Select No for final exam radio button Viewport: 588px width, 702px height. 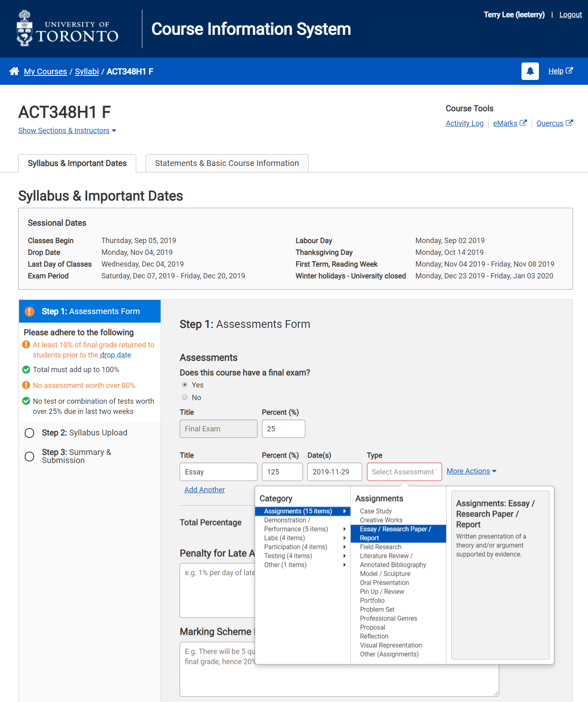(x=185, y=397)
